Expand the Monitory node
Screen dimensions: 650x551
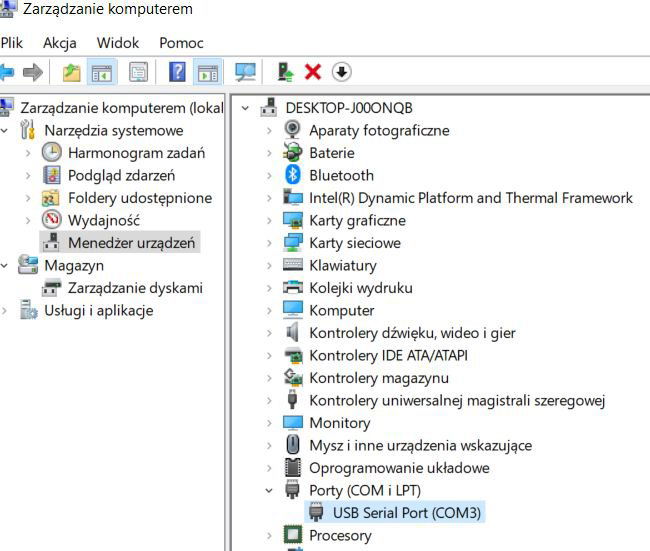pyautogui.click(x=269, y=423)
